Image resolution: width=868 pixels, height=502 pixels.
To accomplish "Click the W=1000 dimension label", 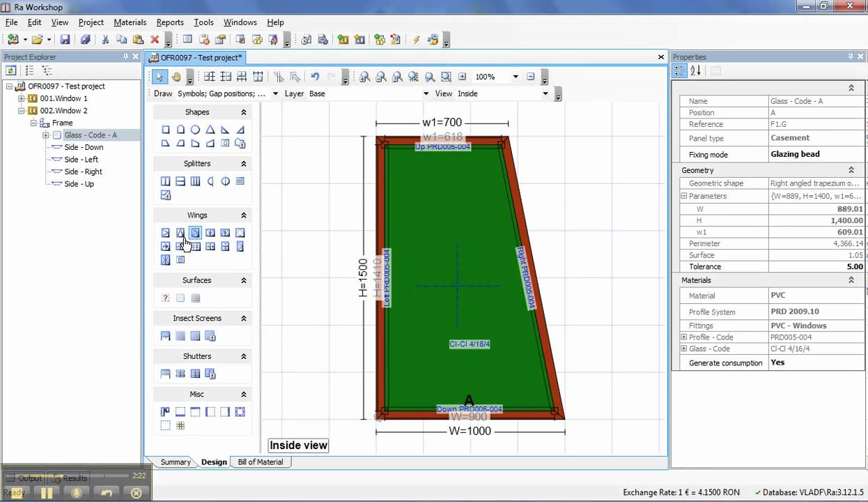I will pyautogui.click(x=470, y=431).
